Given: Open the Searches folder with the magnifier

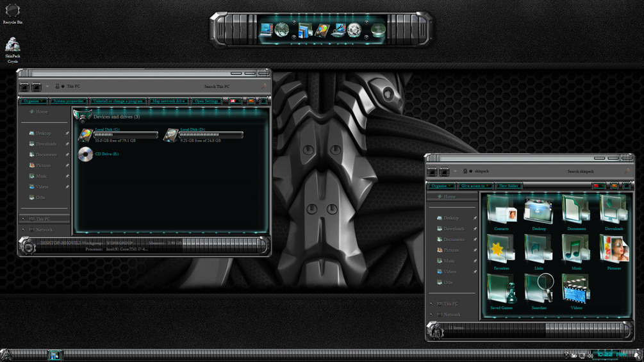Looking at the screenshot, I should coord(538,292).
